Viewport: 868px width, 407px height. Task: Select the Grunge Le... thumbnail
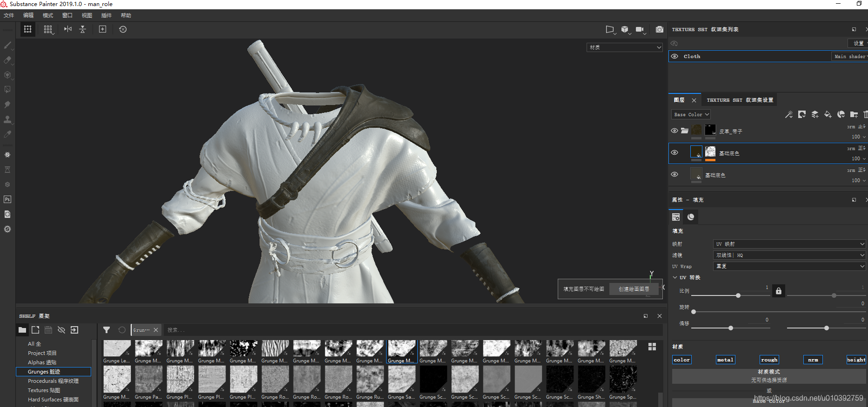point(117,352)
